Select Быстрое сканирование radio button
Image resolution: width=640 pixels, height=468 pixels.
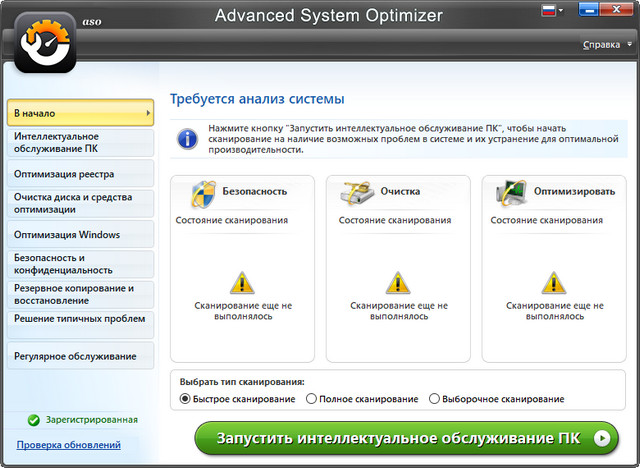[x=185, y=399]
